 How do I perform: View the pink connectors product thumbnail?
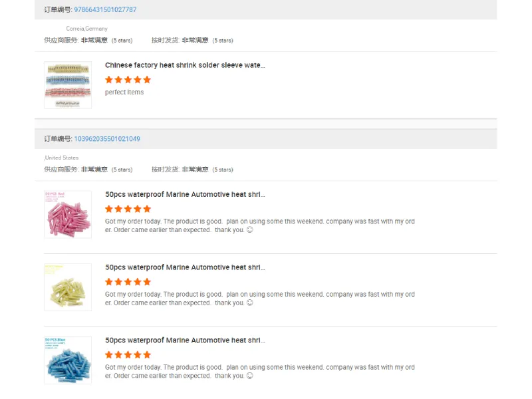[67, 213]
